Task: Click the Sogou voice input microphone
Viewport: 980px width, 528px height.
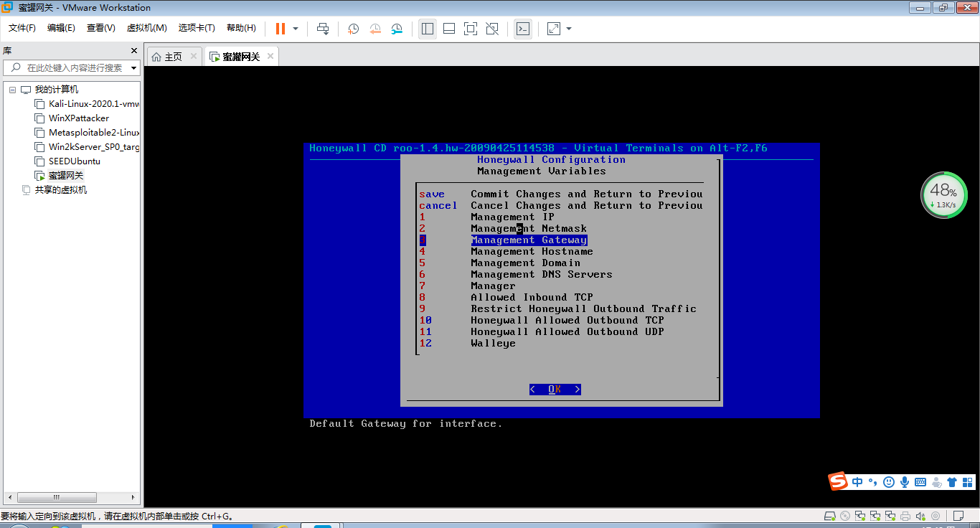Action: [x=905, y=482]
